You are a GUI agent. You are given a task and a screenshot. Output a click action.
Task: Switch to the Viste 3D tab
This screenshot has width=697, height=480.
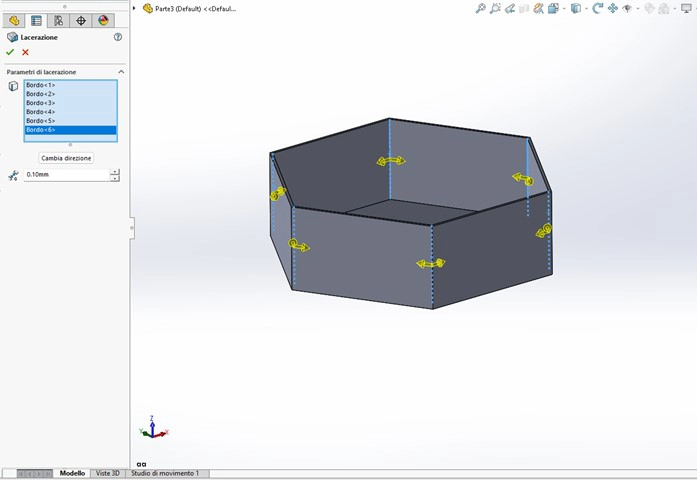[107, 473]
